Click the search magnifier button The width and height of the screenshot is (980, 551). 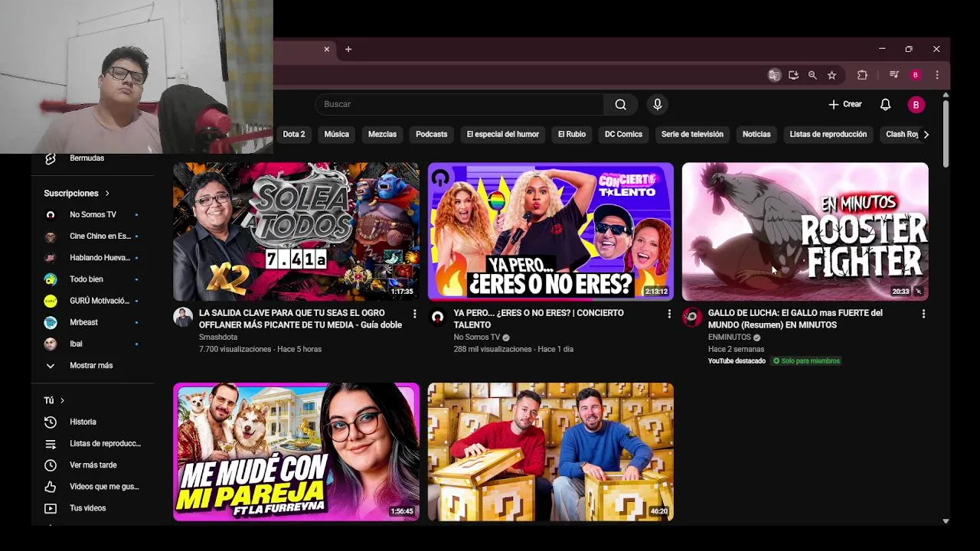click(620, 105)
